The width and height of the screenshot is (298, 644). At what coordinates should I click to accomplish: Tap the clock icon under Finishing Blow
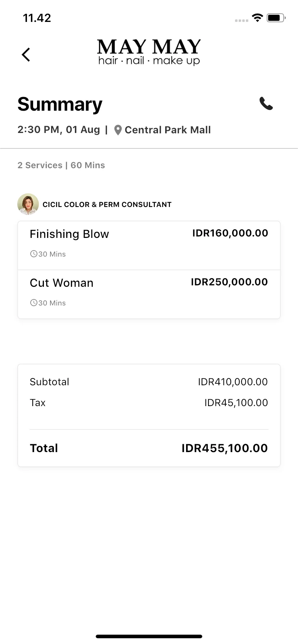point(33,254)
